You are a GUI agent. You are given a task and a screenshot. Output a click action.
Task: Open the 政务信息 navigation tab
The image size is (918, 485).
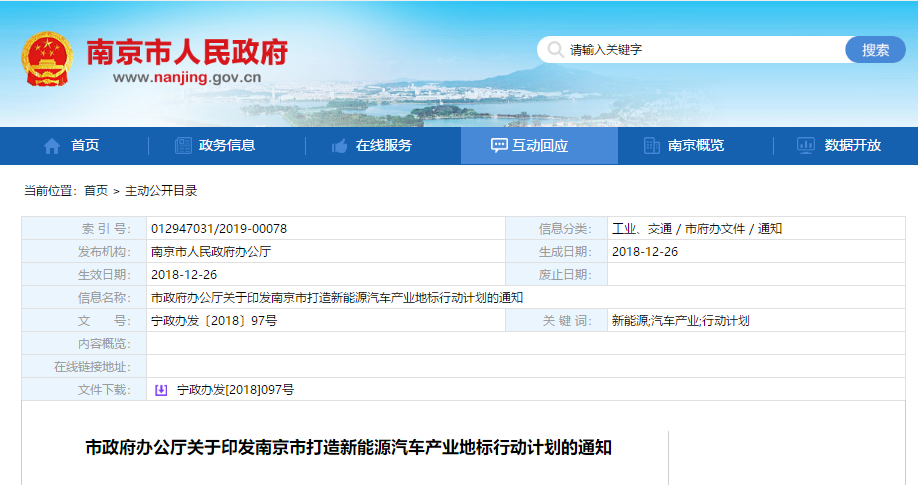[227, 146]
